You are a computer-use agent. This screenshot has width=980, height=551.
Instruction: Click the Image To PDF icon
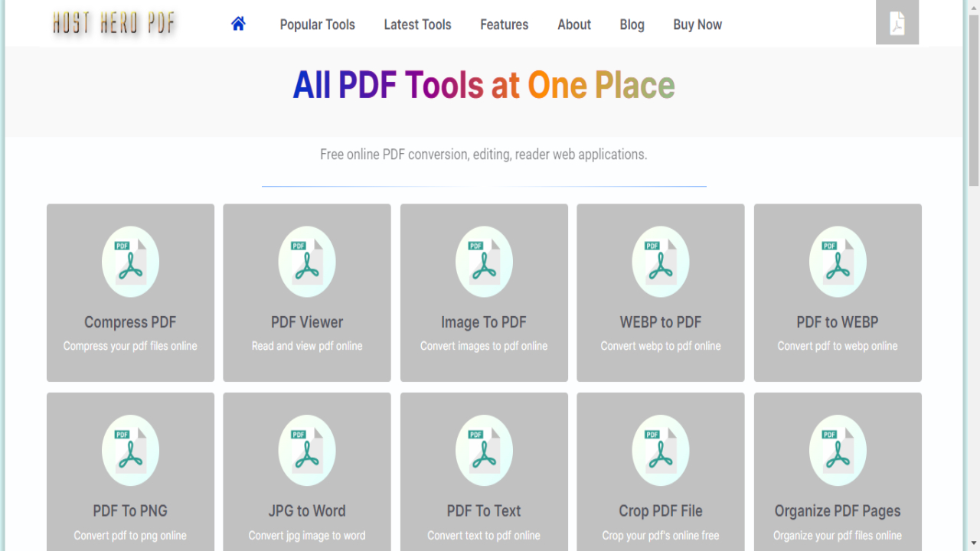484,262
